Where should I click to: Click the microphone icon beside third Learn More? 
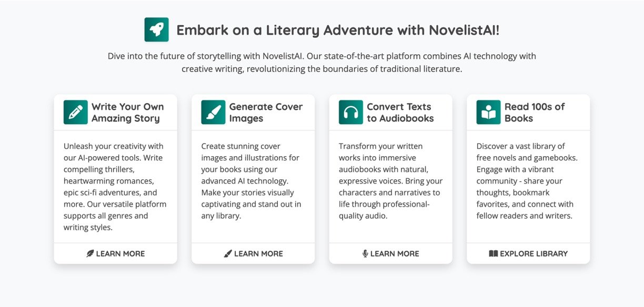[x=365, y=253]
